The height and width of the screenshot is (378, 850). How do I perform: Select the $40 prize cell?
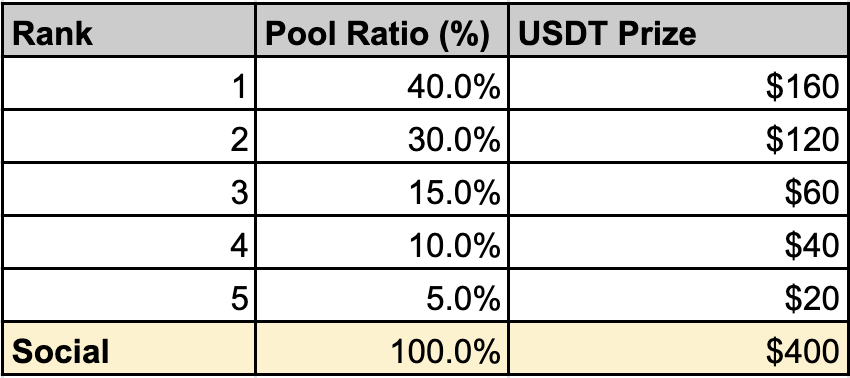(679, 242)
